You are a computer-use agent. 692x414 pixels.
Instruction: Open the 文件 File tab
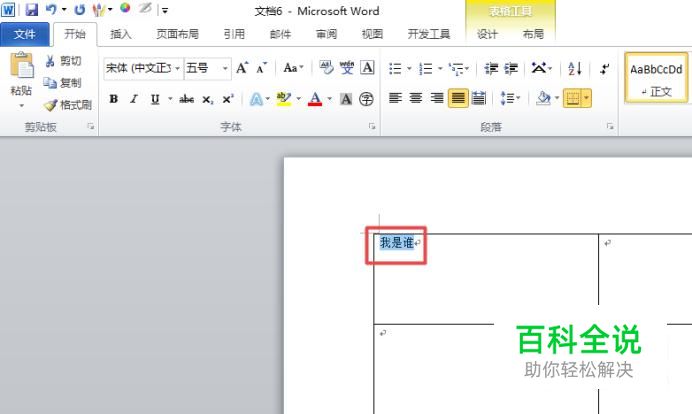pyautogui.click(x=25, y=34)
